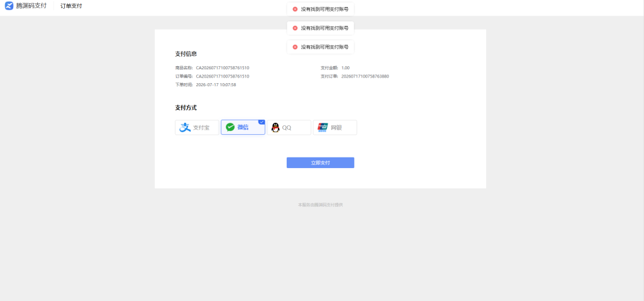Click the payment amount 1.00

tap(345, 68)
